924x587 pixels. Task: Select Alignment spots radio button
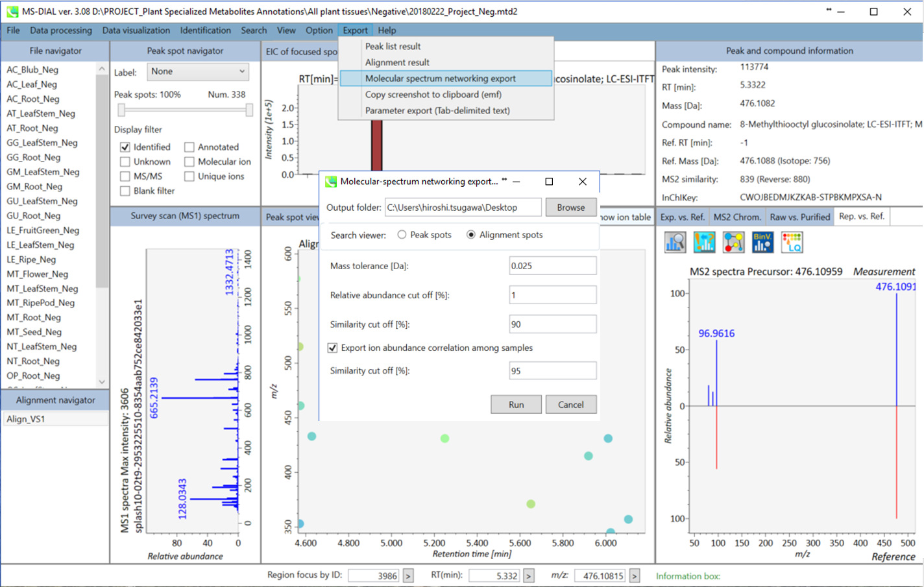(x=471, y=235)
